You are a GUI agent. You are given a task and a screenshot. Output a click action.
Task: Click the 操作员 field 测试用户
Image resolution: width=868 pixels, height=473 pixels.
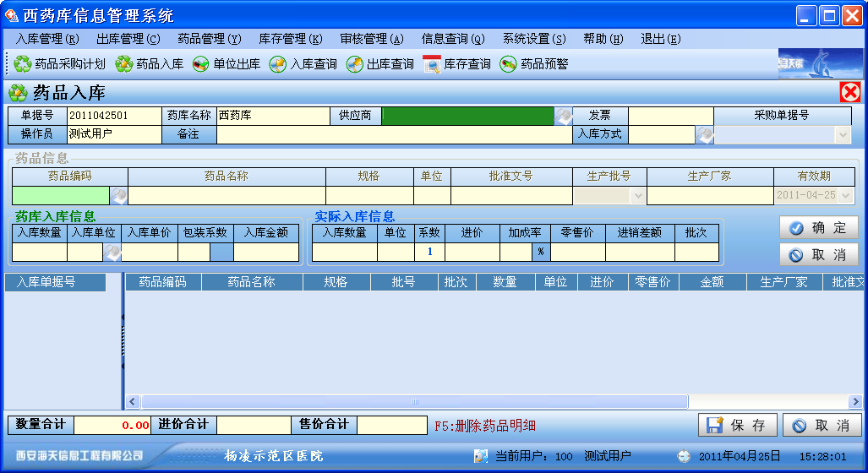click(114, 134)
